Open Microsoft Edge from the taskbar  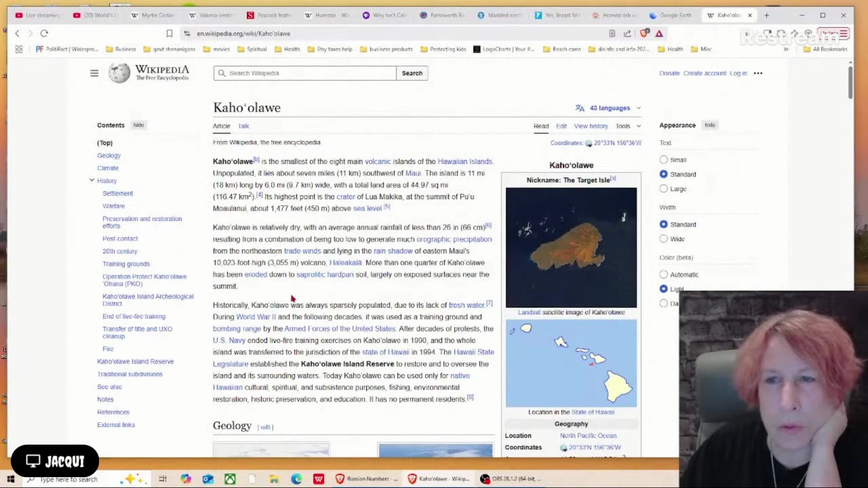(x=296, y=479)
